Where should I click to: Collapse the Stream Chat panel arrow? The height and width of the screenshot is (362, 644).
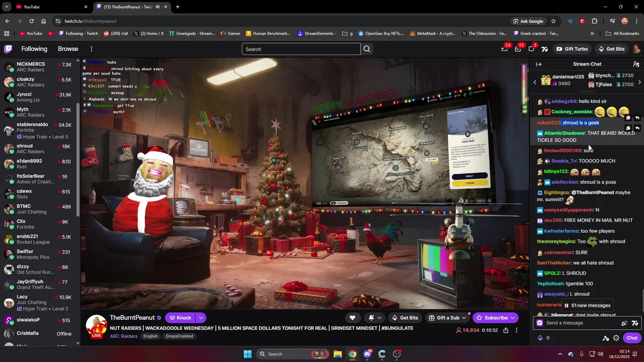[538, 64]
